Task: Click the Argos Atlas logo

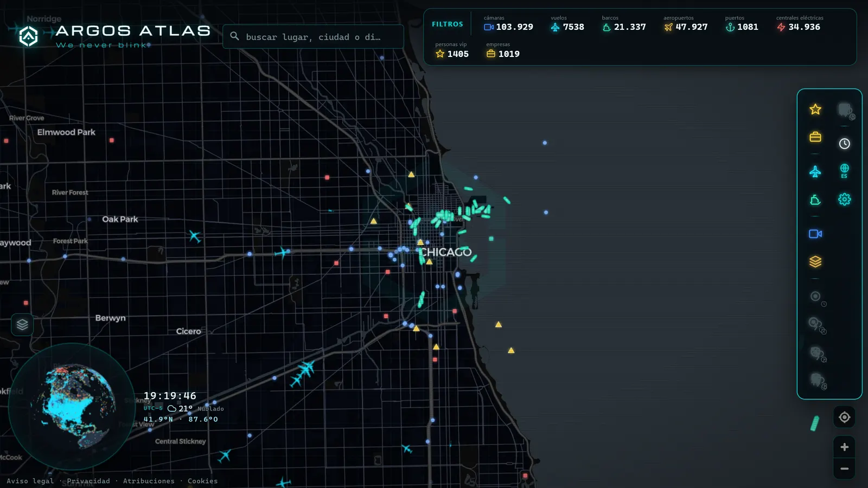Action: 114,36
